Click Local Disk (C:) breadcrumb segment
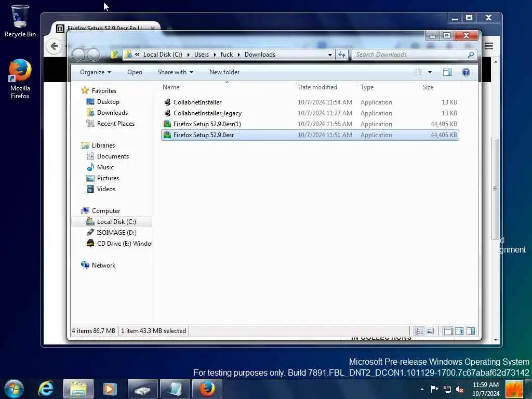Viewport: 532px width, 399px height. coord(163,55)
